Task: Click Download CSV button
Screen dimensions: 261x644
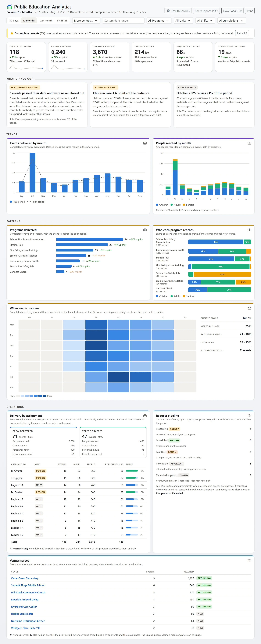Action: pos(232,11)
